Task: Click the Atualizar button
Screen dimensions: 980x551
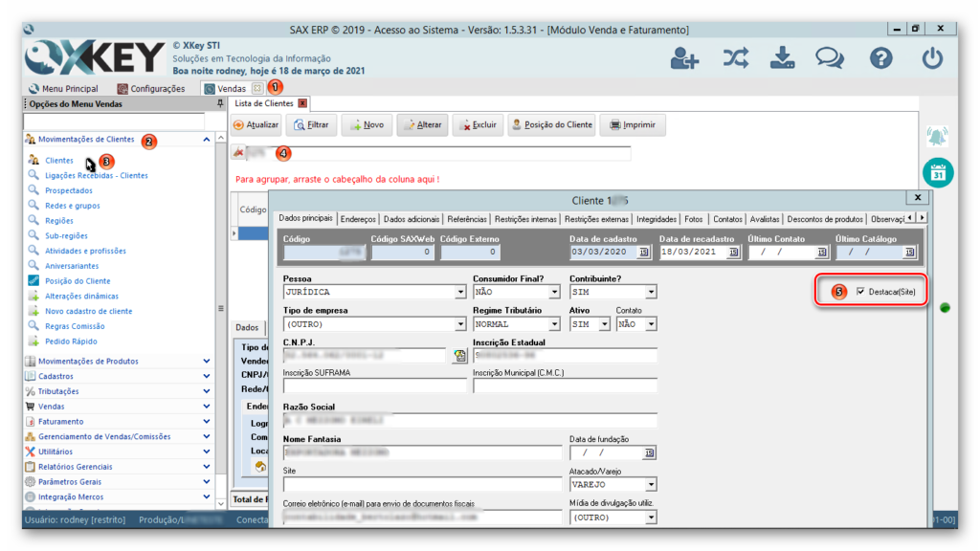Action: [x=256, y=125]
